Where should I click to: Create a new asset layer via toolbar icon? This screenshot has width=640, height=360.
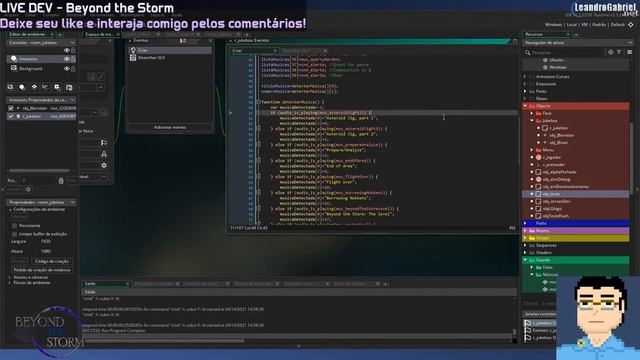coord(57,87)
